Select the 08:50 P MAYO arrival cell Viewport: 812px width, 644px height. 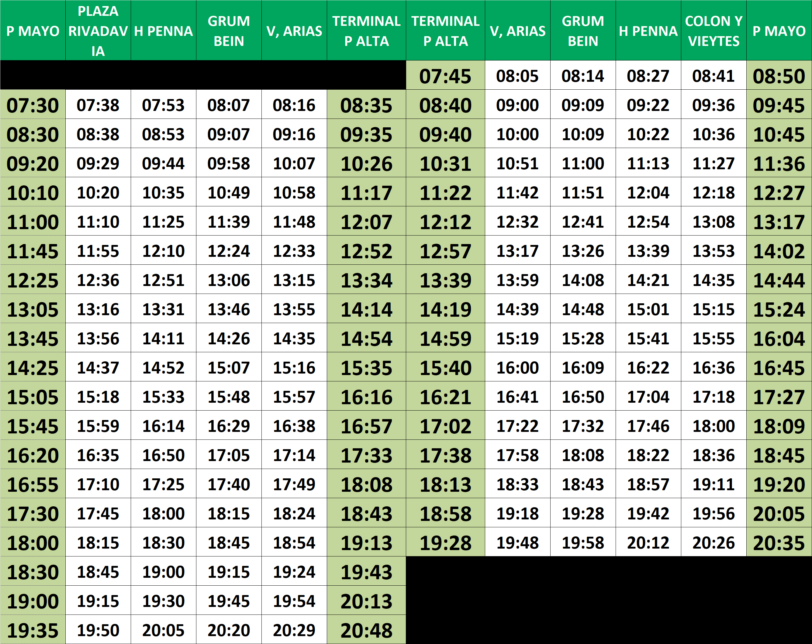779,76
